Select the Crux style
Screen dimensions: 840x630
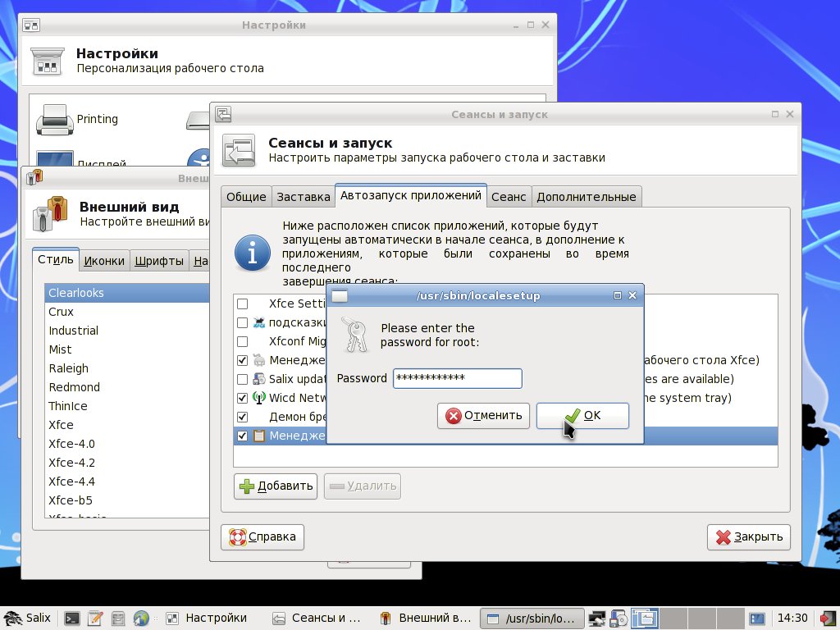pos(127,312)
